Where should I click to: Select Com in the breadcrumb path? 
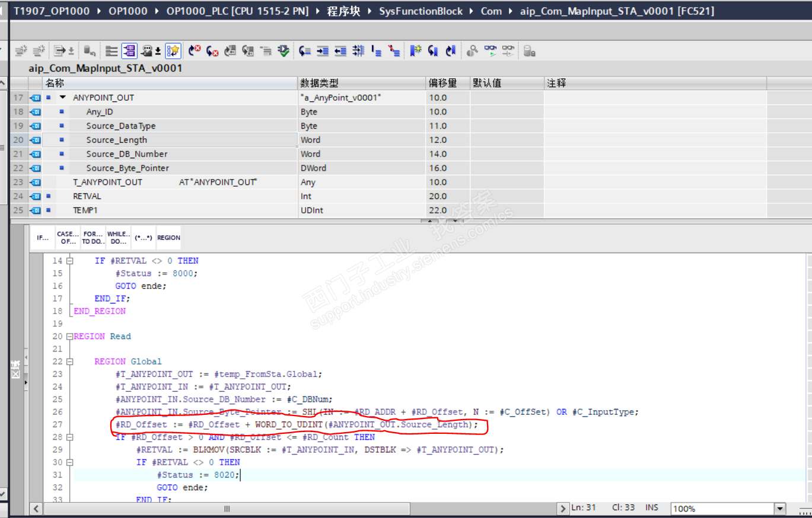tap(491, 11)
